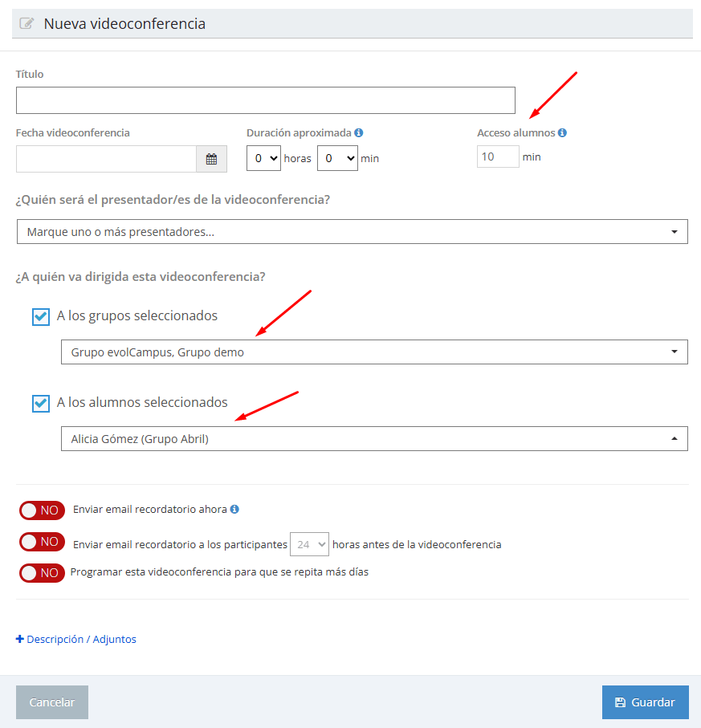Screen dimensions: 701x728
Task: Enable Enviar email recordatorio ahora toggle
Action: pos(42,510)
